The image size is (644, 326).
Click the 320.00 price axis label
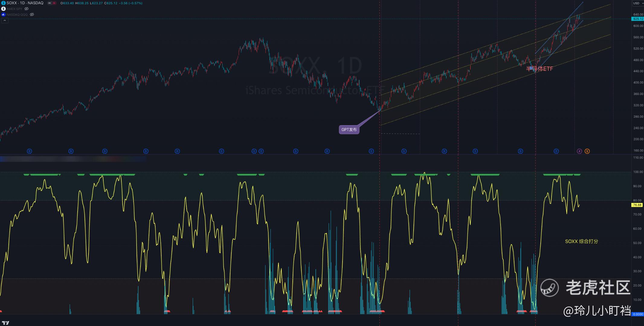(638, 105)
